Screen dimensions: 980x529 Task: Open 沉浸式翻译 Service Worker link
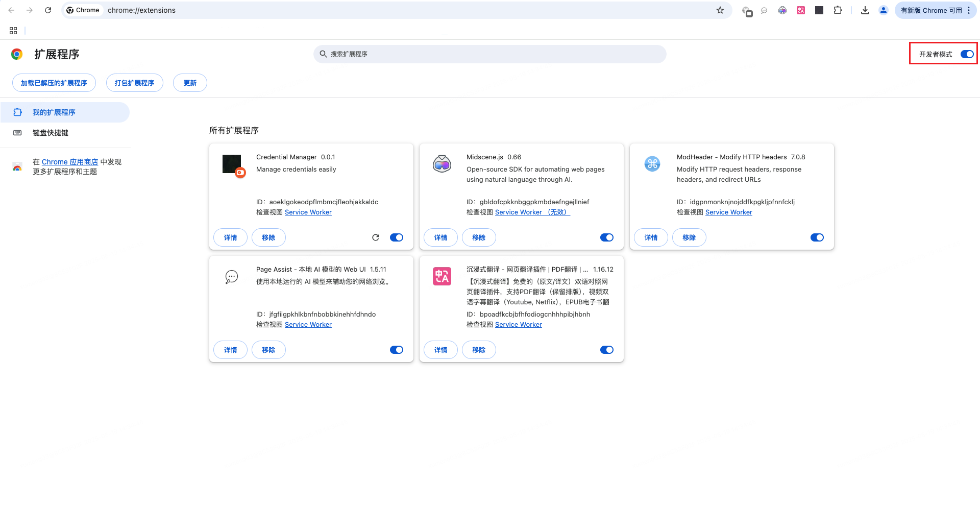coord(519,325)
